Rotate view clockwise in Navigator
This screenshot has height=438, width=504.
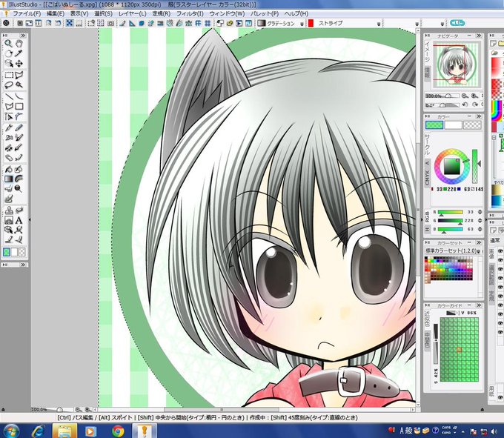[x=474, y=104]
